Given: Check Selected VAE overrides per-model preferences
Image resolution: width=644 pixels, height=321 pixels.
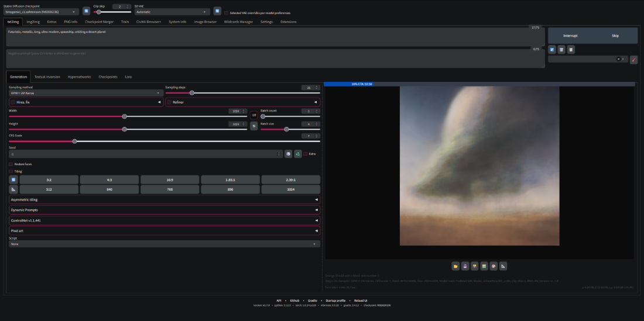Looking at the screenshot, I should click(x=227, y=13).
